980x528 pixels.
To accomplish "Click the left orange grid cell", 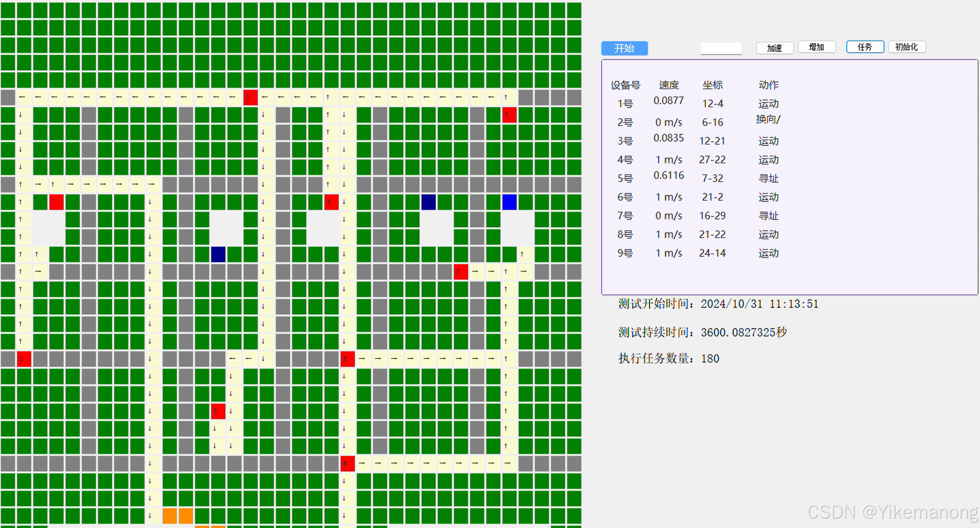I will point(170,515).
